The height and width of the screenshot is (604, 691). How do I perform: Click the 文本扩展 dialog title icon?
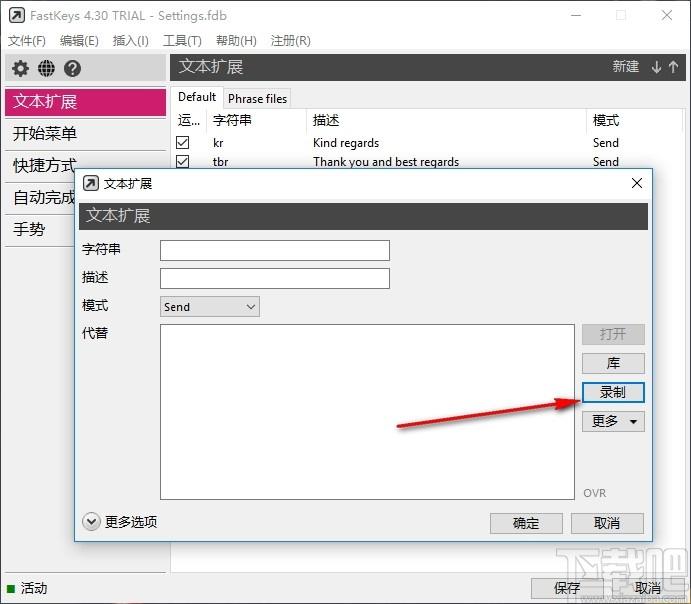tap(91, 183)
